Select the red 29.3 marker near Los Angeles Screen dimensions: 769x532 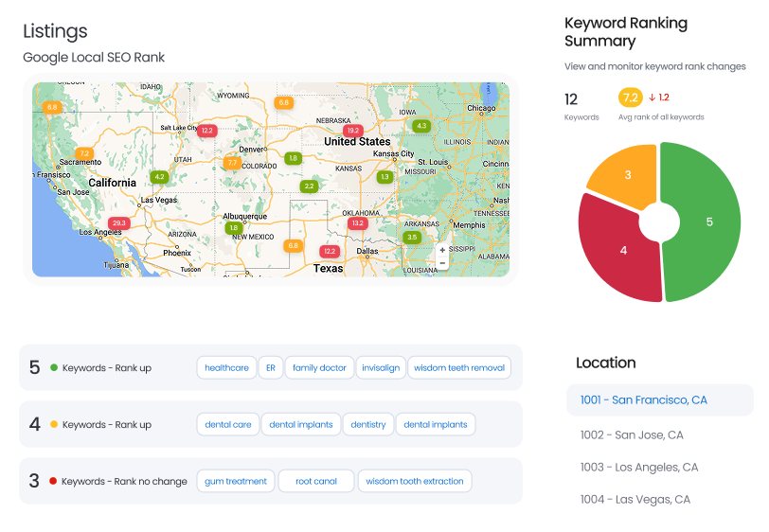(117, 223)
